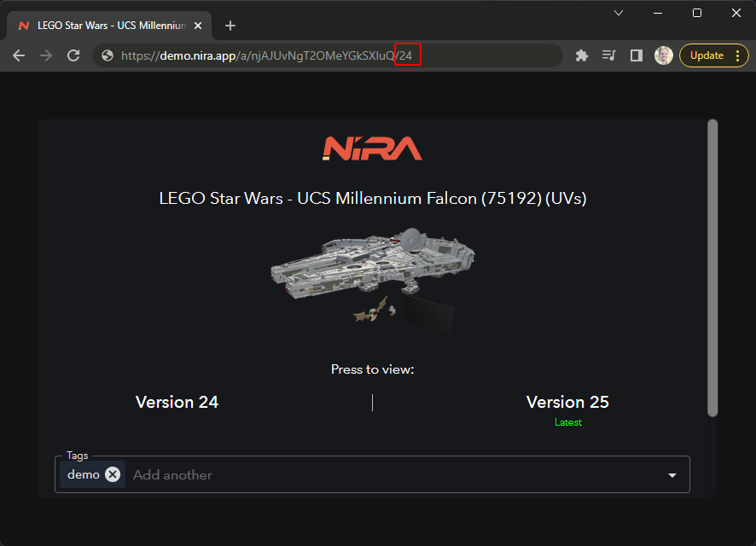
Task: Open the Extensions puzzle icon
Action: (582, 56)
